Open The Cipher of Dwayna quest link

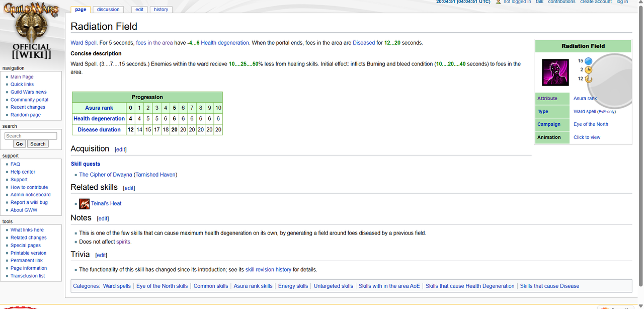pyautogui.click(x=106, y=175)
